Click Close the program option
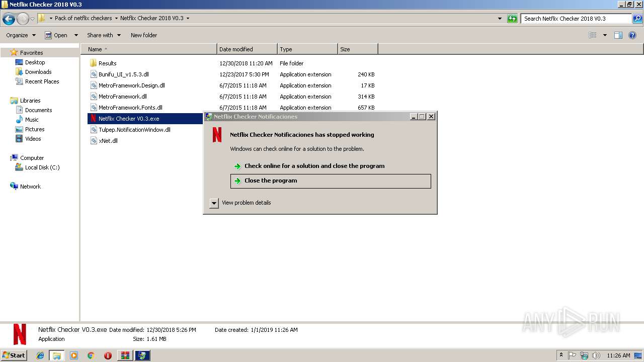This screenshot has height=362, width=644. (331, 181)
